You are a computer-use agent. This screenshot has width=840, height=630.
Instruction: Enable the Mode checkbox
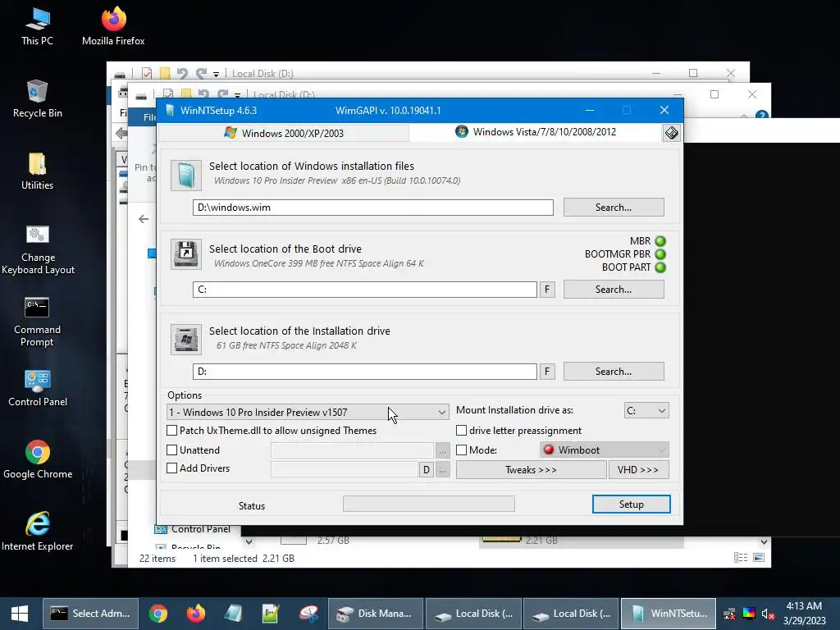(x=461, y=450)
